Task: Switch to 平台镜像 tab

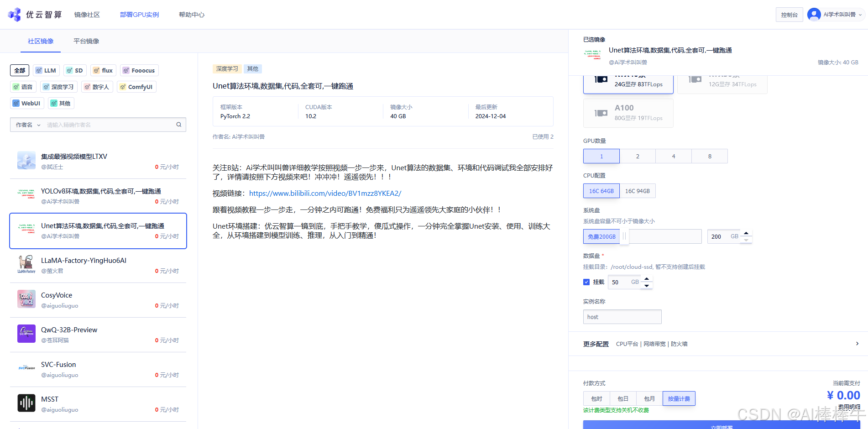Action: click(86, 41)
